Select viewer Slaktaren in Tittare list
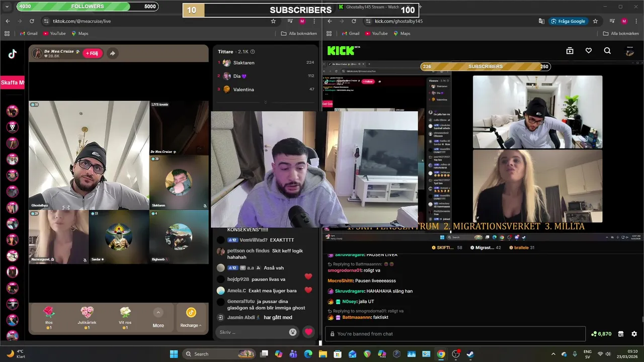The image size is (644, 362). click(266, 63)
